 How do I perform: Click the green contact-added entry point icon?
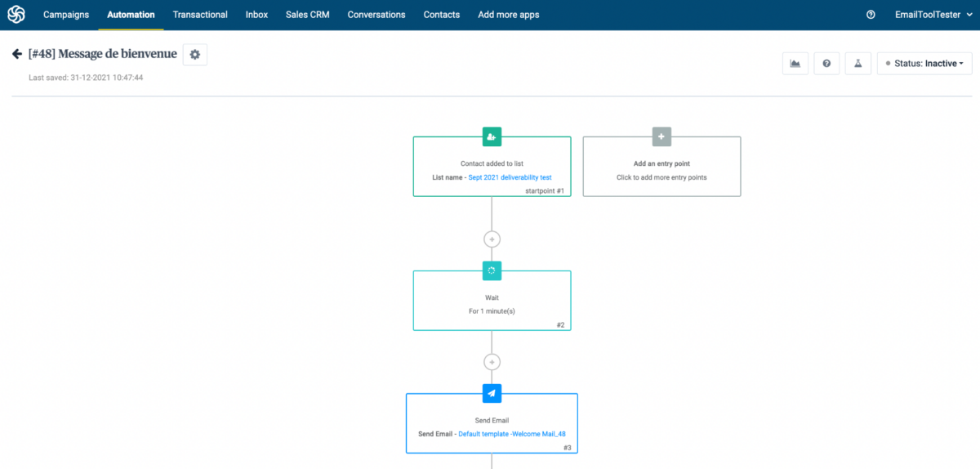click(x=492, y=136)
